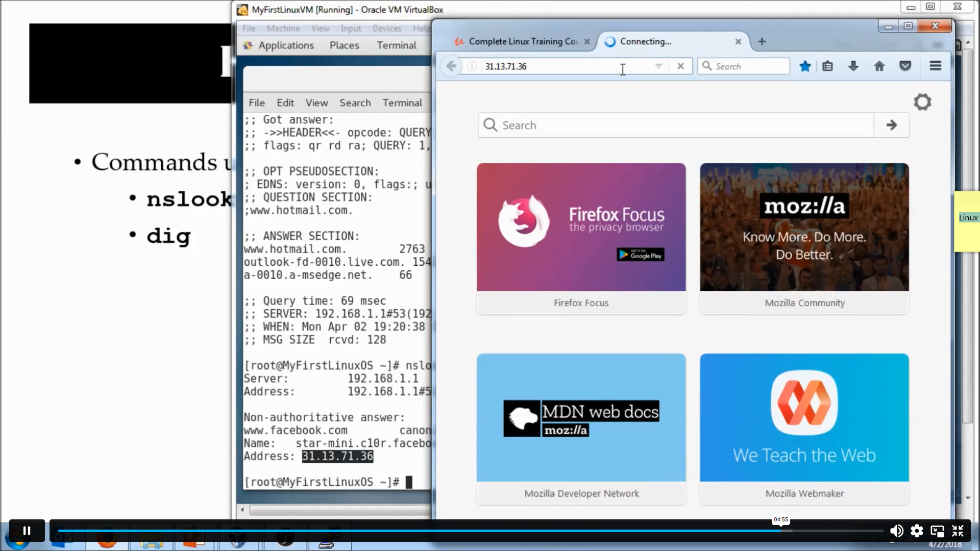The width and height of the screenshot is (980, 551).
Task: Open new tab page gear settings
Action: (x=922, y=102)
